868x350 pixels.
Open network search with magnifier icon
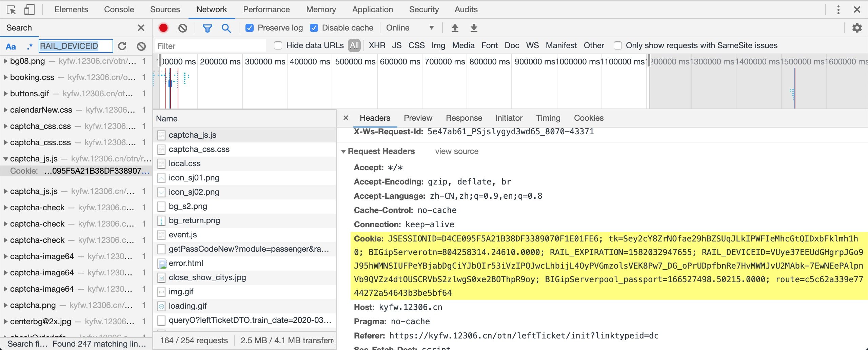(x=226, y=28)
